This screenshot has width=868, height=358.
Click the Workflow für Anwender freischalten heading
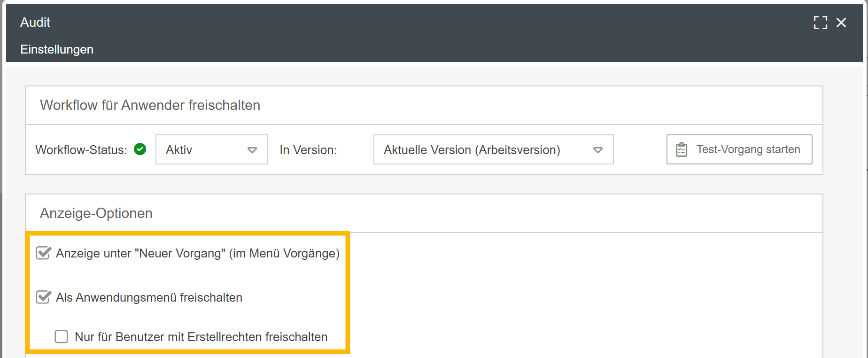coord(150,105)
